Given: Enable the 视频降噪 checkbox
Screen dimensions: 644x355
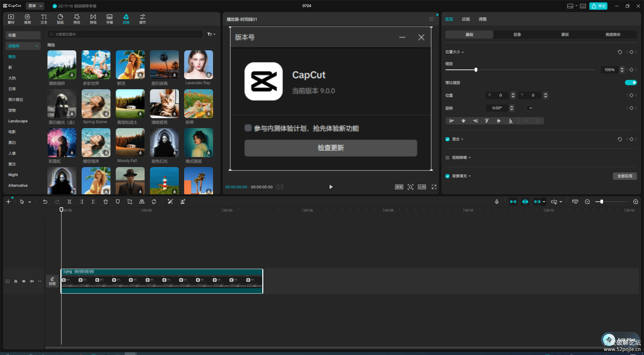Looking at the screenshot, I should pyautogui.click(x=447, y=158).
